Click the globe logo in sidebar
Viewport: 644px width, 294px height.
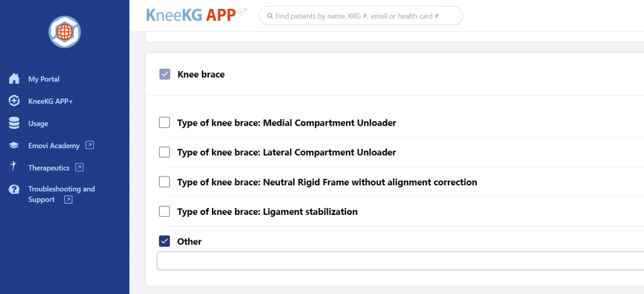(x=65, y=32)
